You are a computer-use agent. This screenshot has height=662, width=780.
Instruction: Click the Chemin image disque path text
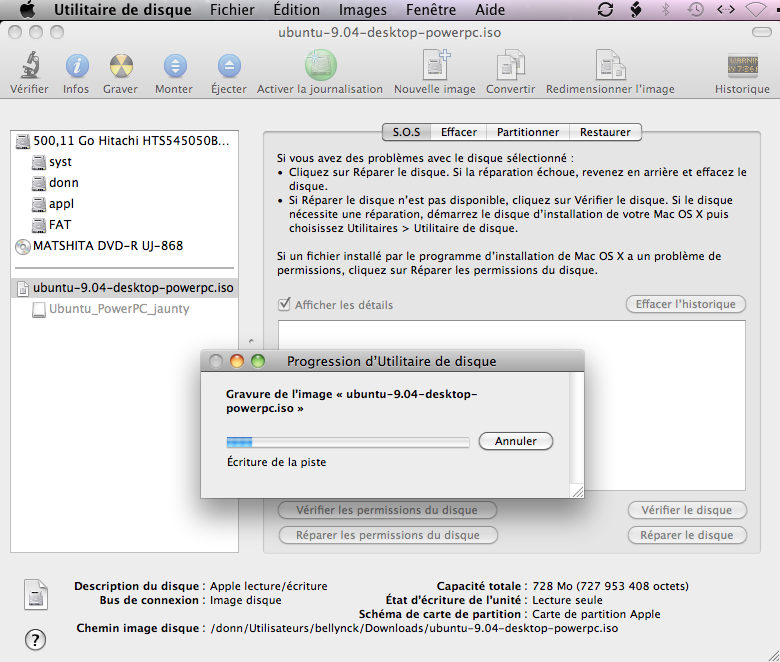414,628
